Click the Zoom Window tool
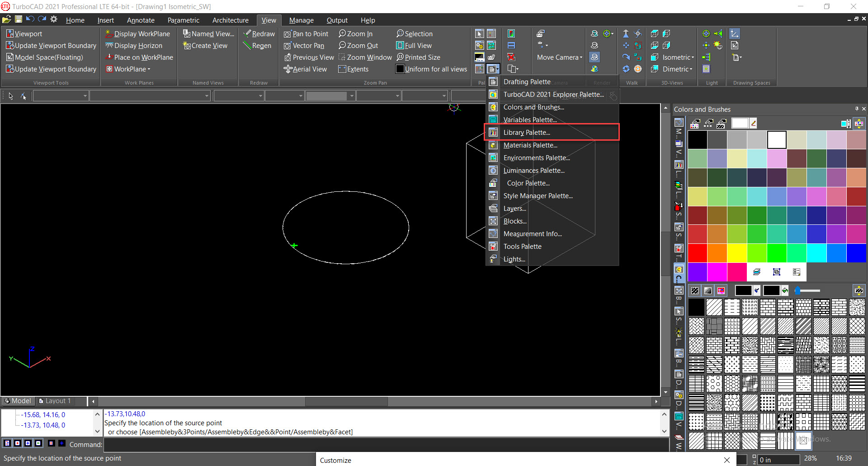The width and height of the screenshot is (868, 466). [365, 57]
